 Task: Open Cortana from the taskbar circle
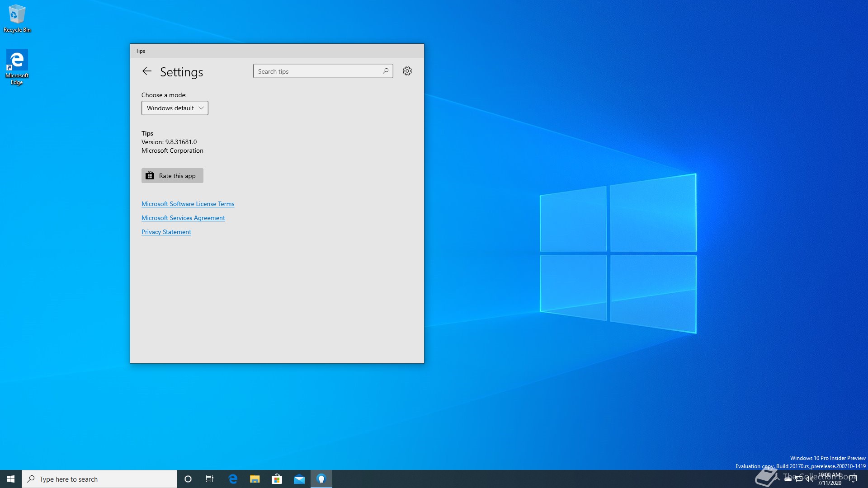[188, 479]
